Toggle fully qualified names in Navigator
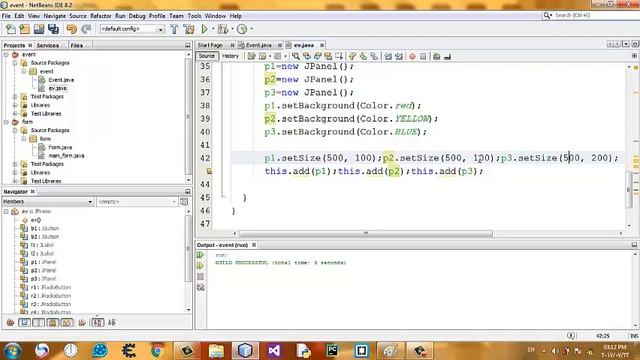 pos(82,322)
